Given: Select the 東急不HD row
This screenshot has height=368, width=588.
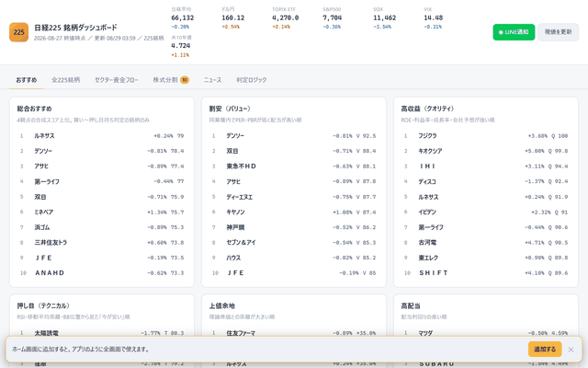Looking at the screenshot, I should [294, 167].
